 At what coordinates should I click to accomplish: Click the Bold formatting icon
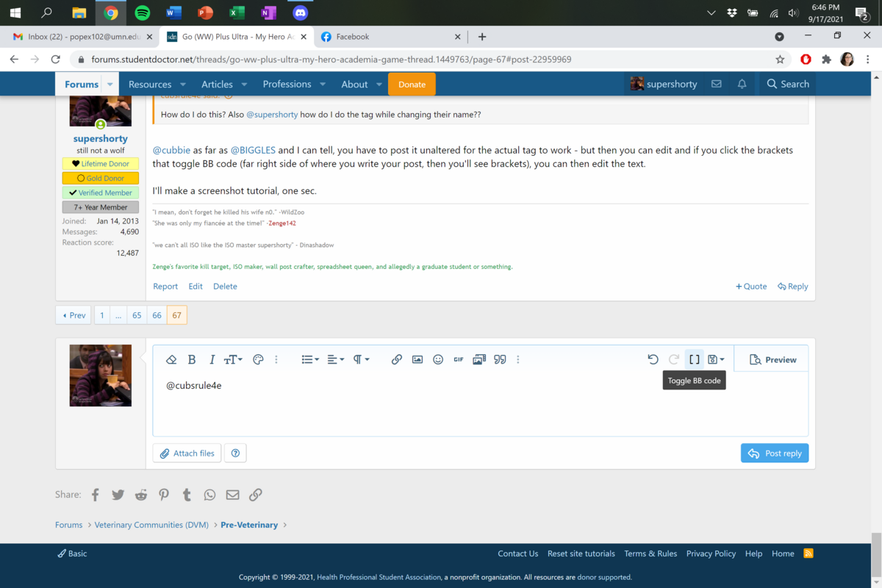click(x=192, y=359)
